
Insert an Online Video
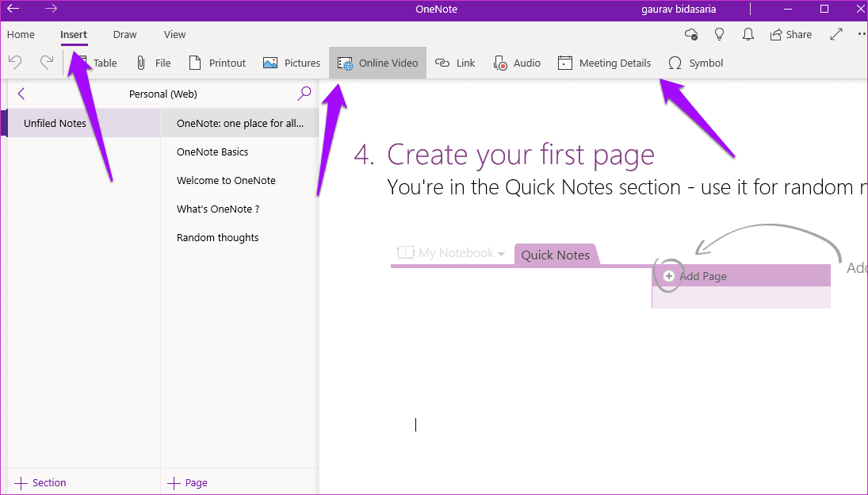(377, 63)
